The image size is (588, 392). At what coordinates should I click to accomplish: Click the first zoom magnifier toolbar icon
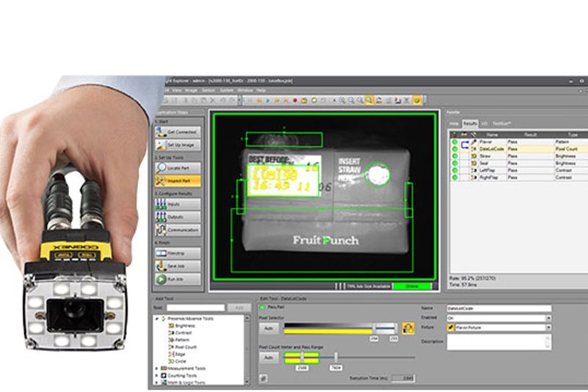click(x=342, y=101)
